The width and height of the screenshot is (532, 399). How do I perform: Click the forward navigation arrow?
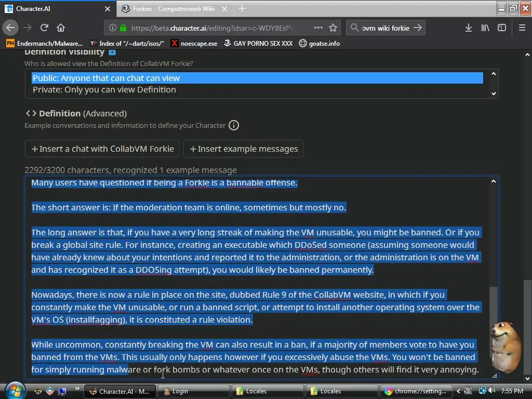(x=28, y=28)
